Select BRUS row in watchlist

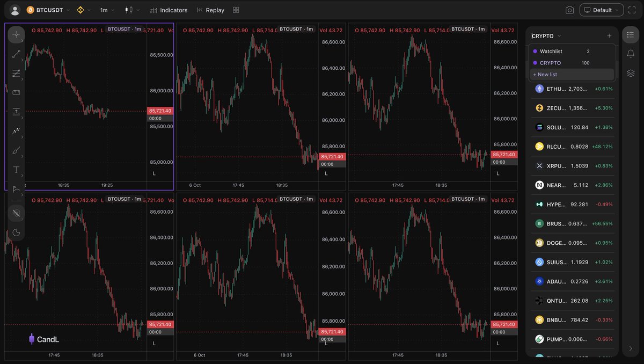click(572, 224)
